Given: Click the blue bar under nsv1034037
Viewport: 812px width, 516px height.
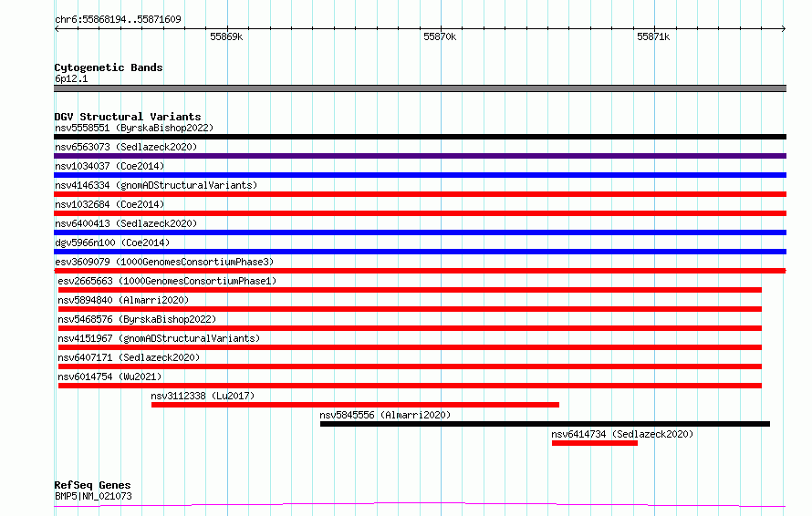Looking at the screenshot, I should tap(420, 175).
